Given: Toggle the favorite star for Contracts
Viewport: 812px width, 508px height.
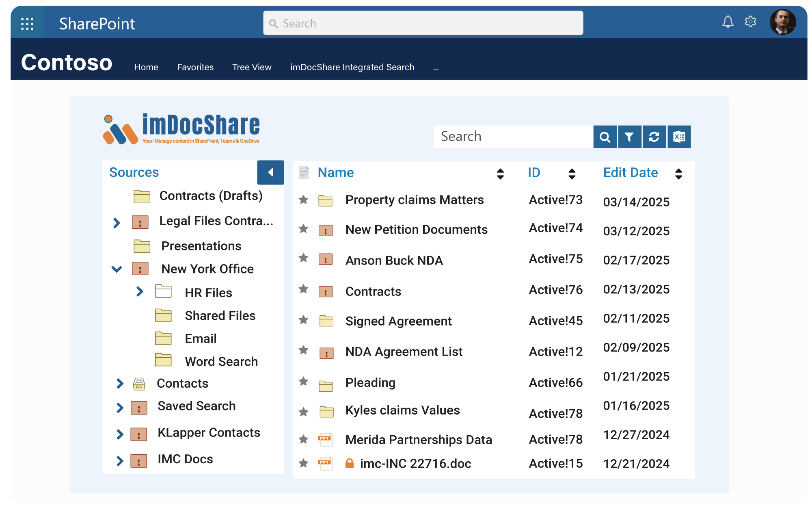Looking at the screenshot, I should point(303,289).
